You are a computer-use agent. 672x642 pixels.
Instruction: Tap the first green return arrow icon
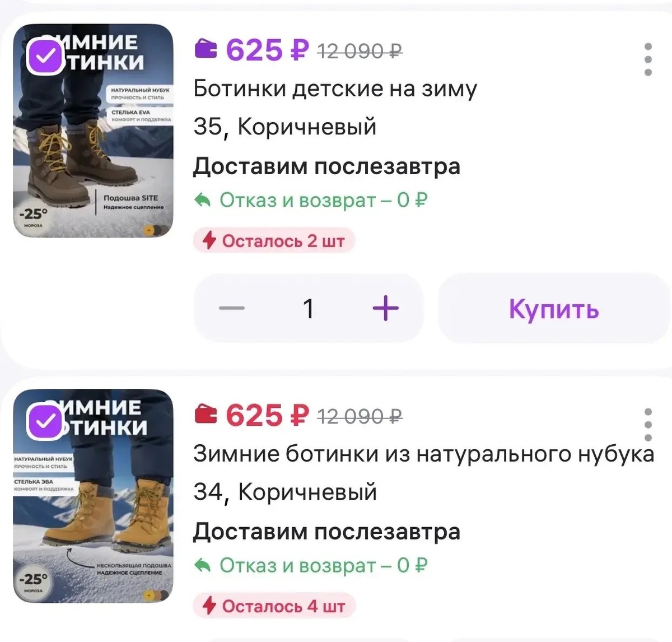(x=202, y=200)
